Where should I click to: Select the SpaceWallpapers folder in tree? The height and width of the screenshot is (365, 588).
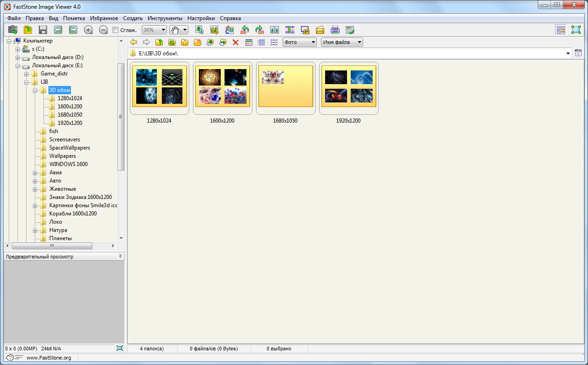click(69, 148)
